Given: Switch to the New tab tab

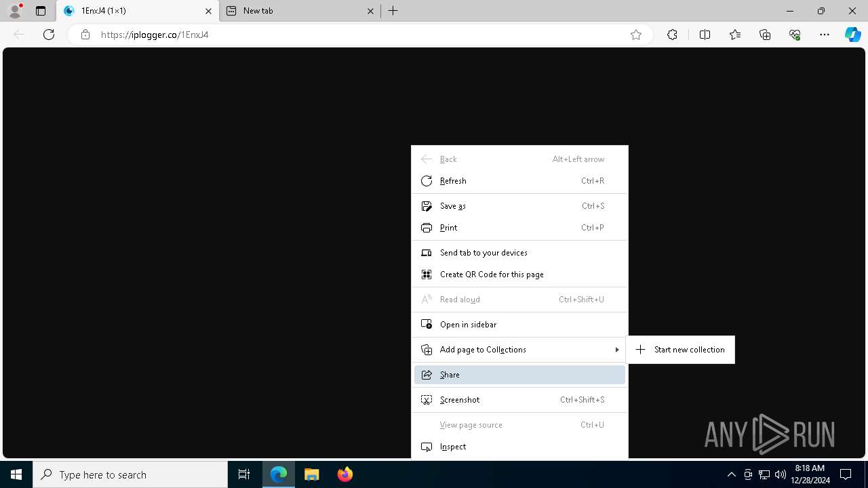Looking at the screenshot, I should [x=300, y=11].
